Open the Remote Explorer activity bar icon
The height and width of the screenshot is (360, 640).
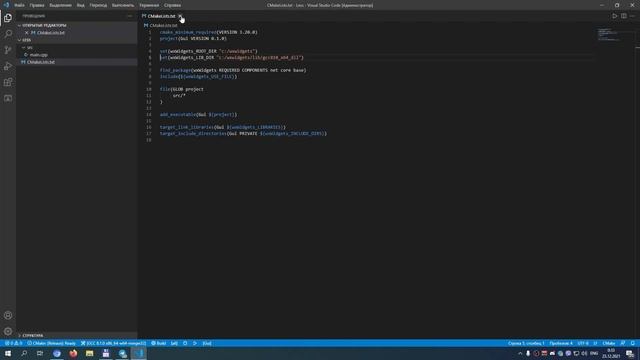[x=8, y=98]
